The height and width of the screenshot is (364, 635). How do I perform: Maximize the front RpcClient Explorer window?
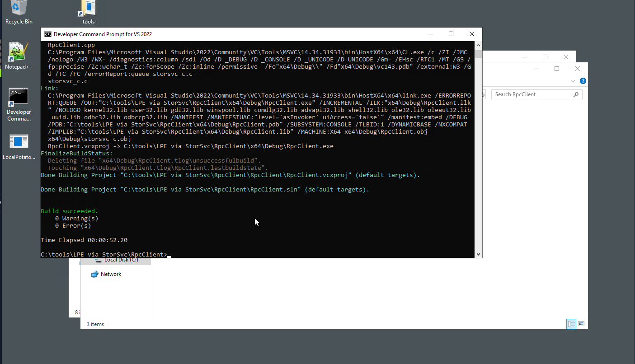click(x=557, y=69)
